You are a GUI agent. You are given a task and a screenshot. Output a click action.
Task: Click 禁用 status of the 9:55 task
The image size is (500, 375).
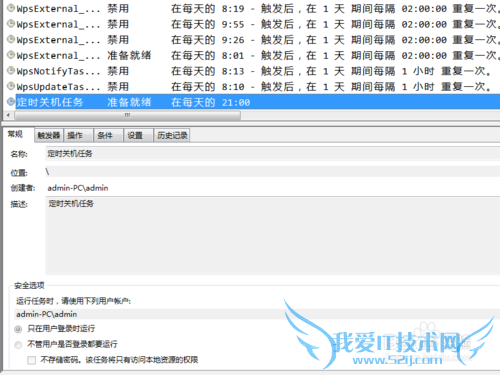[118, 24]
